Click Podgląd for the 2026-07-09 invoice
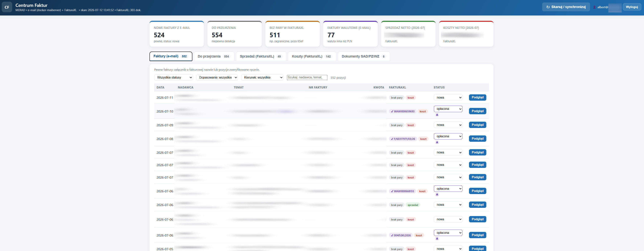Screen dimensions: 644x251 (478, 125)
